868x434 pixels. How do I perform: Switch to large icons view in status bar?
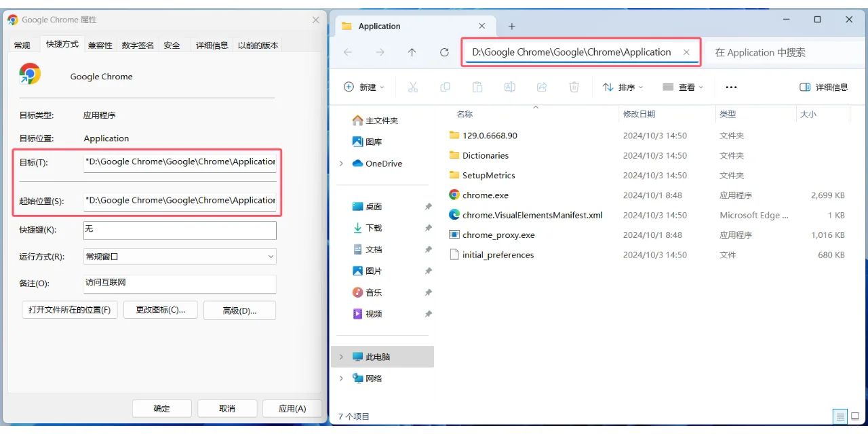pos(855,416)
